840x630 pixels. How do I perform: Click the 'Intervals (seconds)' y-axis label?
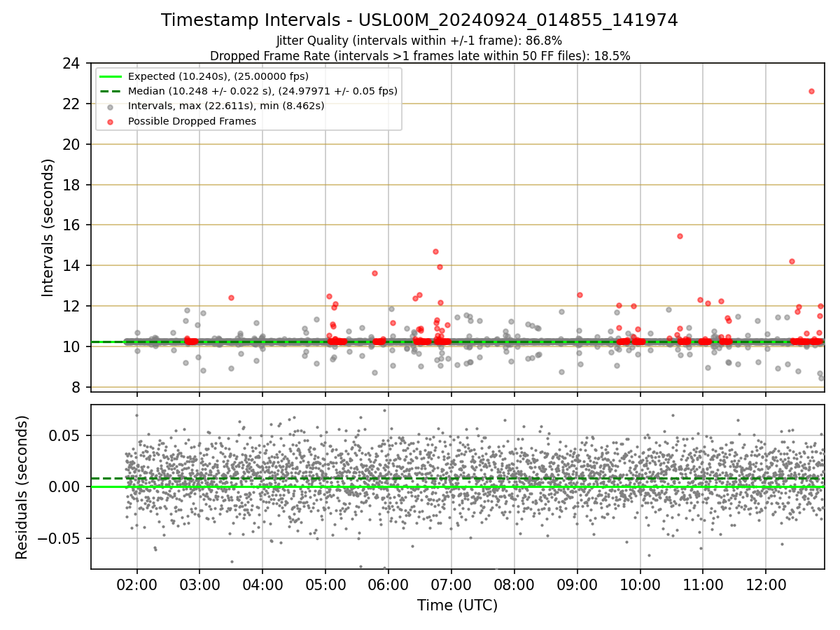click(x=48, y=227)
